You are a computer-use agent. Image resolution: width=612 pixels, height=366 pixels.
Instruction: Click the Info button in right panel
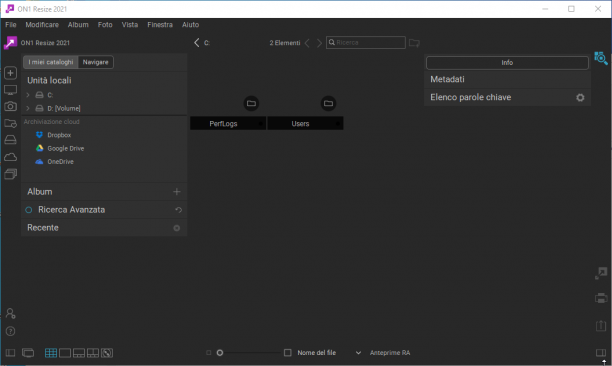(x=507, y=62)
